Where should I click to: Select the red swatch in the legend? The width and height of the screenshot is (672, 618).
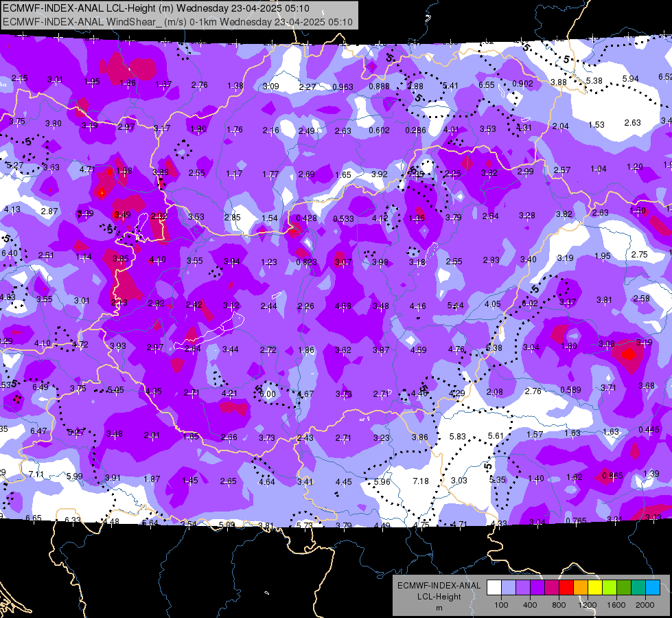[566, 588]
